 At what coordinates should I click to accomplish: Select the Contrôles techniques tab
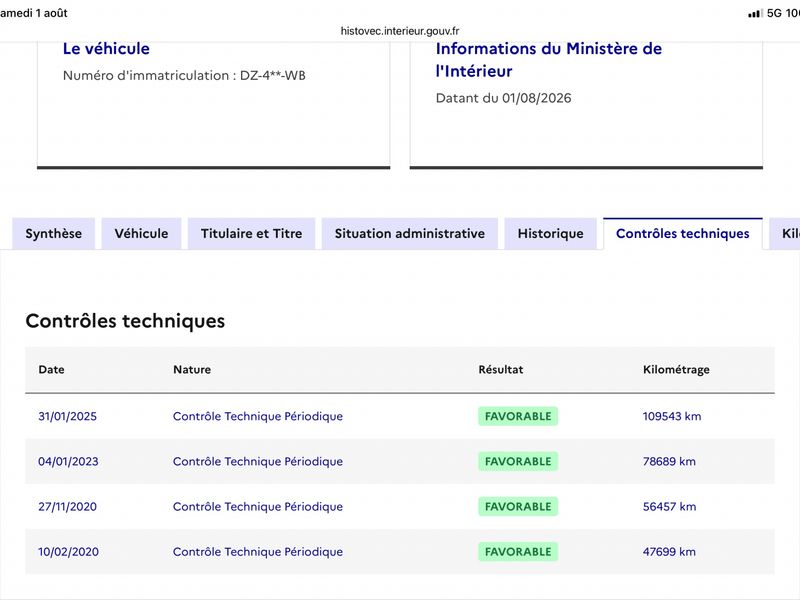point(683,234)
